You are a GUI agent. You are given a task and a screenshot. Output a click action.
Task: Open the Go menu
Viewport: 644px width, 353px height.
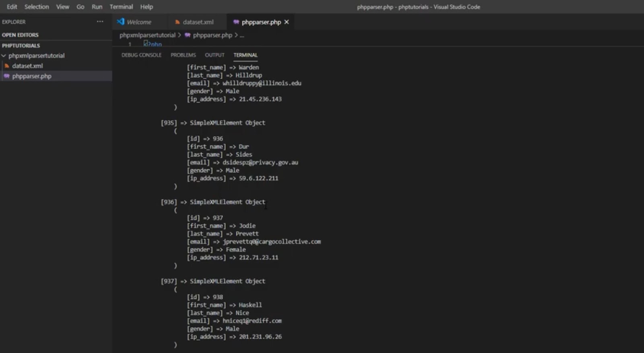click(x=80, y=7)
